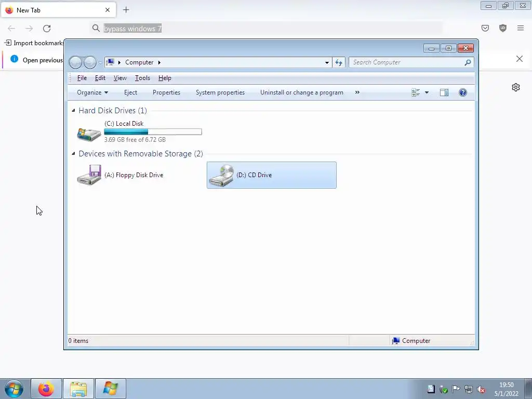The height and width of the screenshot is (399, 532).
Task: Click System properties
Action: coord(220,92)
